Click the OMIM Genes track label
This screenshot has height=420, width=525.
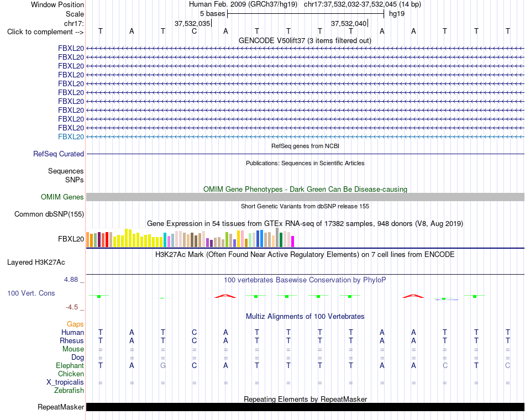[x=62, y=197]
